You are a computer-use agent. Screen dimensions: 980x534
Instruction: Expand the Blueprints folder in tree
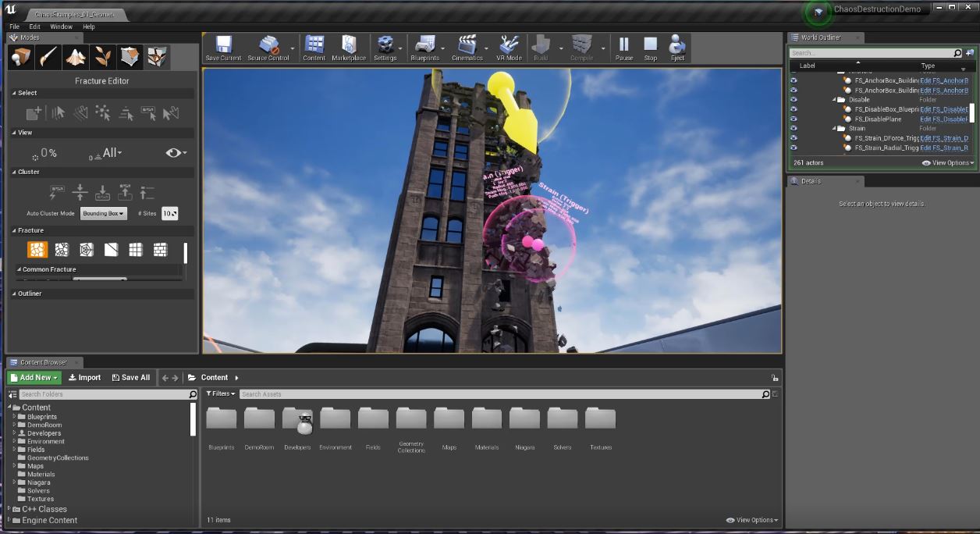pos(14,417)
